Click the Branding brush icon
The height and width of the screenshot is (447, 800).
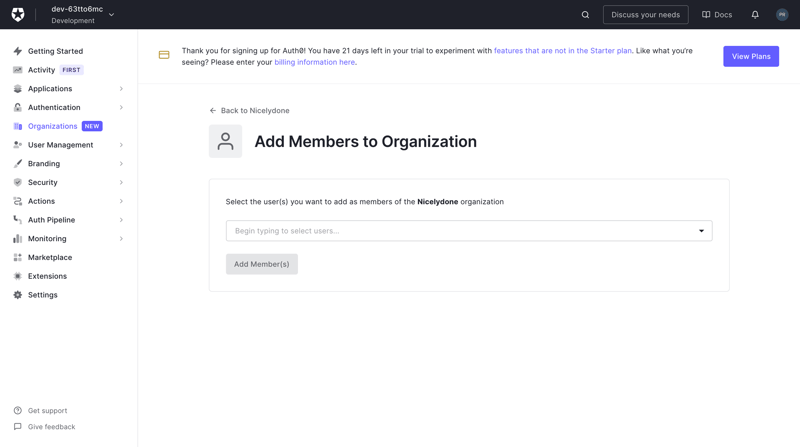pyautogui.click(x=18, y=163)
